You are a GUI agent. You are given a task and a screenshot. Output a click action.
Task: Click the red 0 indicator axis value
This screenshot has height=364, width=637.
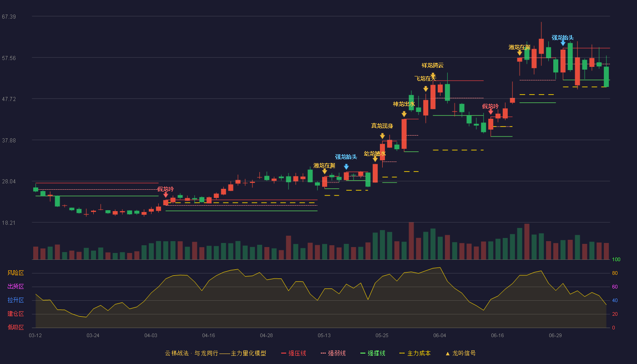pos(613,328)
